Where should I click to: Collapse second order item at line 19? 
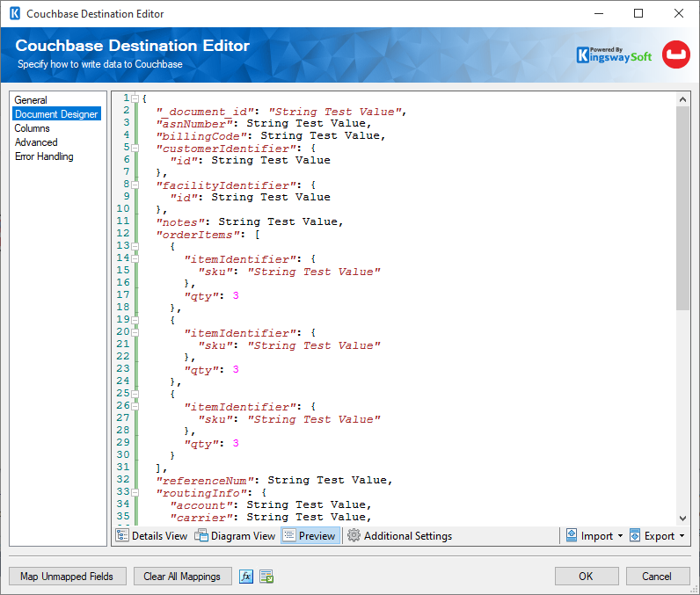point(135,320)
